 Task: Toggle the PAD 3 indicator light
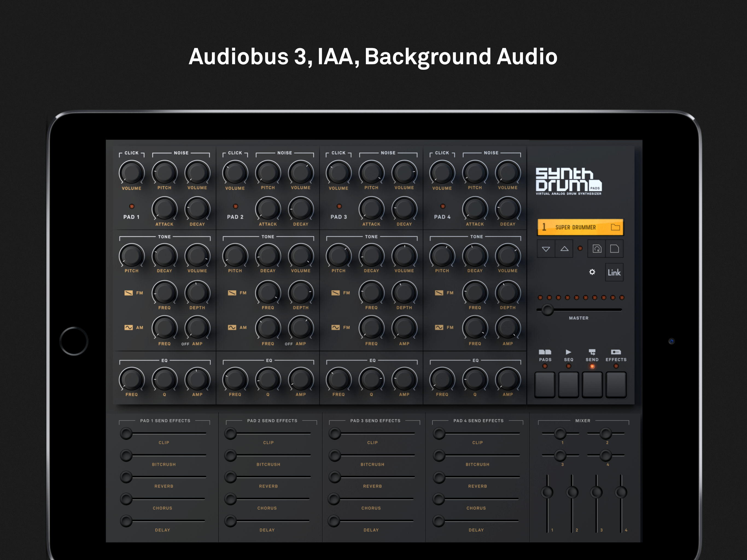(x=339, y=206)
